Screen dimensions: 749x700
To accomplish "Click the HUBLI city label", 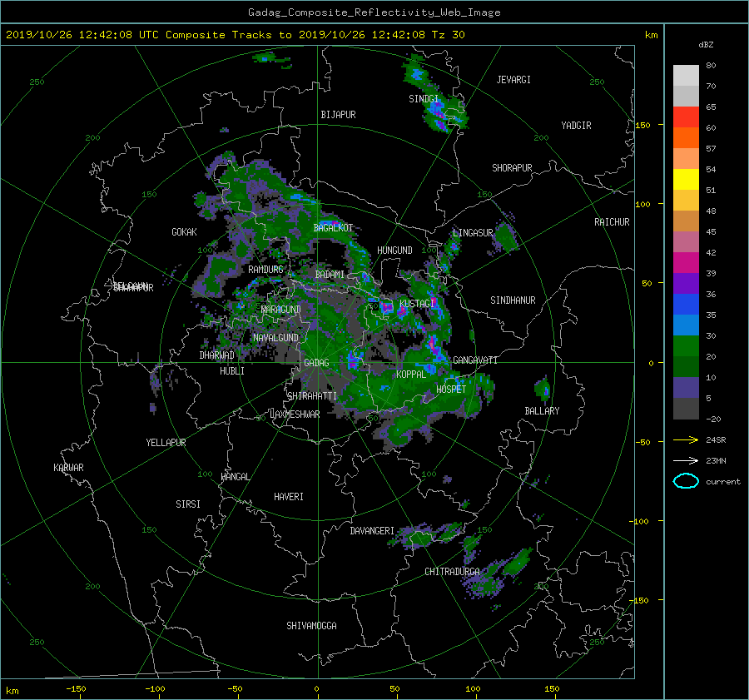I will 232,371.
